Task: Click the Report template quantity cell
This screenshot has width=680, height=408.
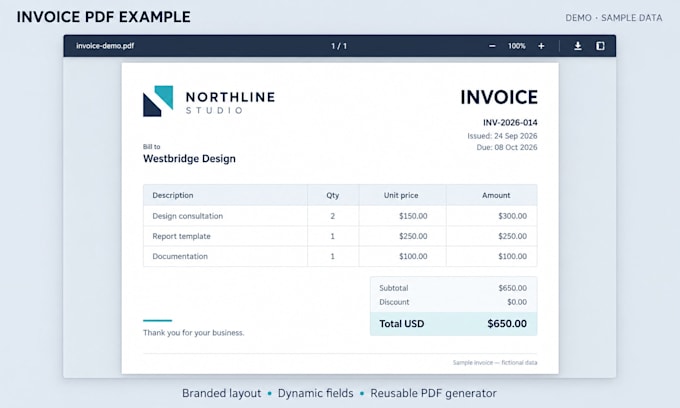Action: [x=333, y=236]
